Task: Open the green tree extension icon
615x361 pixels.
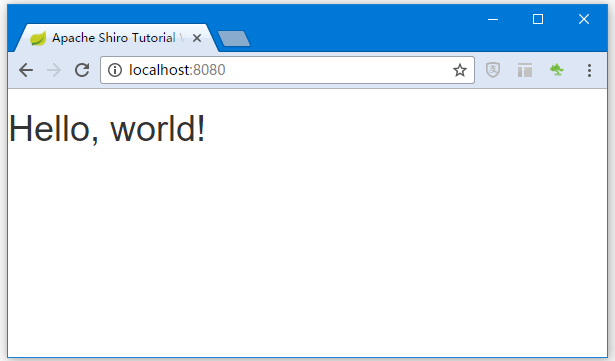Action: coord(557,70)
